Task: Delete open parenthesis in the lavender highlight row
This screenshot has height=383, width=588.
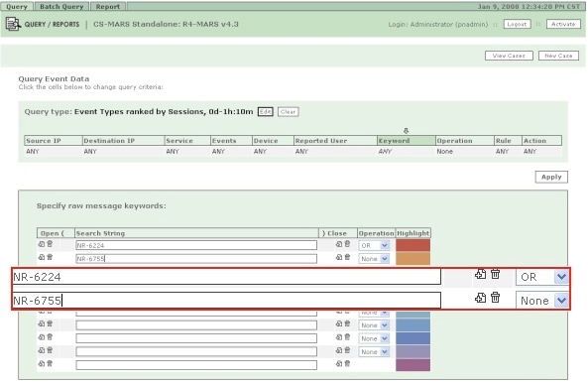Action: coord(50,350)
